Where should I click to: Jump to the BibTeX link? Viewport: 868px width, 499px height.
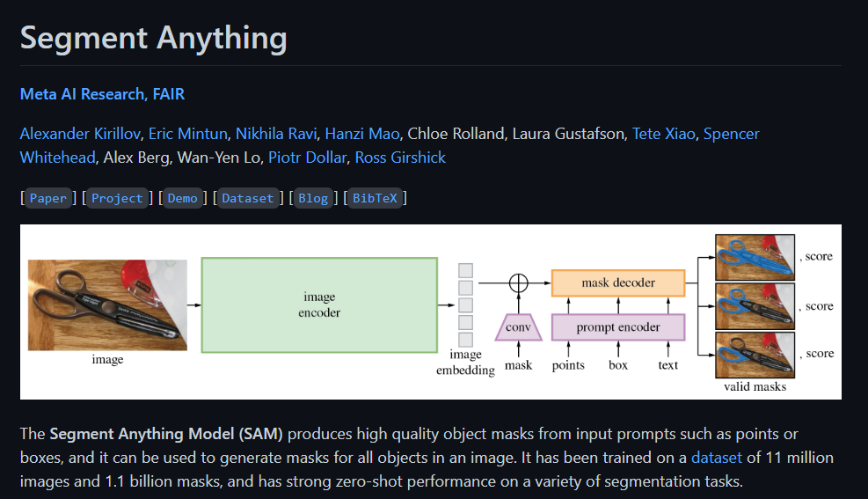pyautogui.click(x=375, y=198)
